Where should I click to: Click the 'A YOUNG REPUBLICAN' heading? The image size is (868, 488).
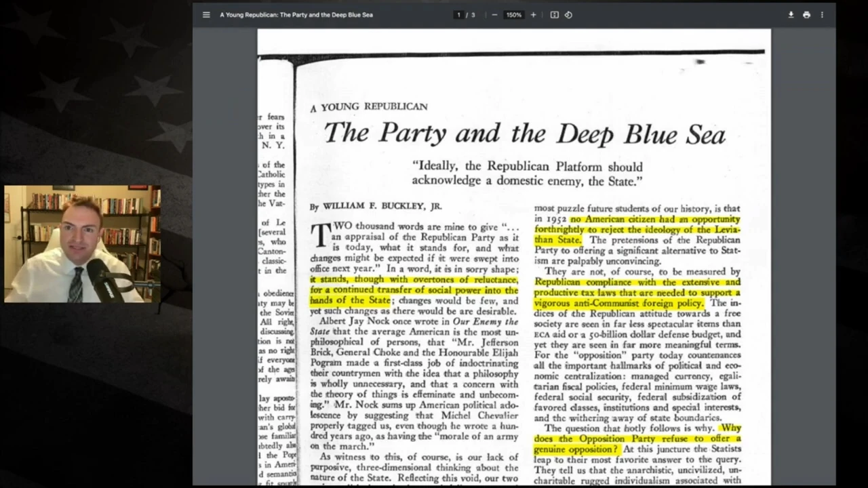pyautogui.click(x=369, y=106)
